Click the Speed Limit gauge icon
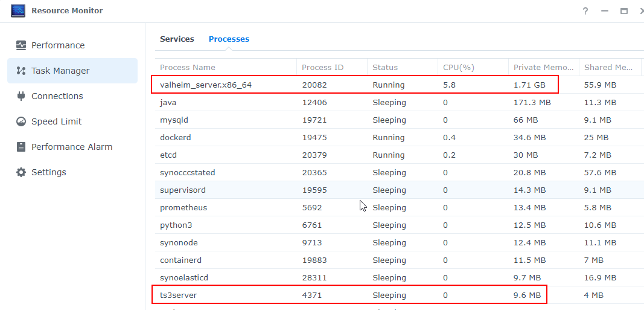644x310 pixels. coord(21,121)
